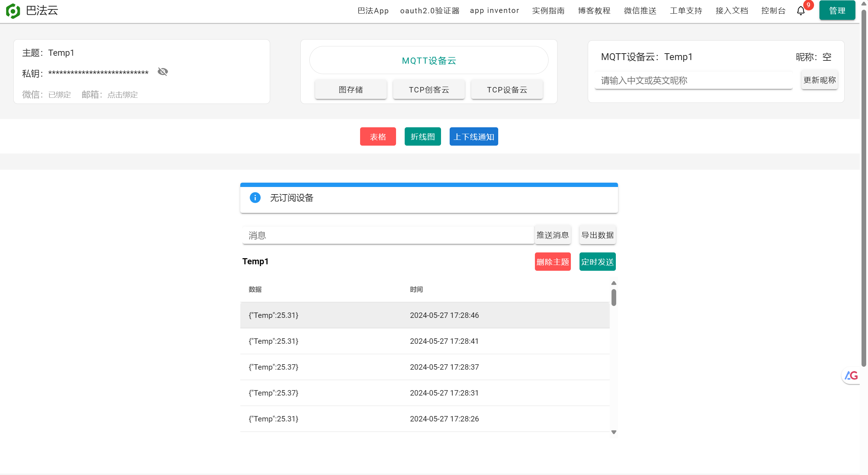868x475 pixels.
Task: Click the 更新昵称 button
Action: click(819, 80)
